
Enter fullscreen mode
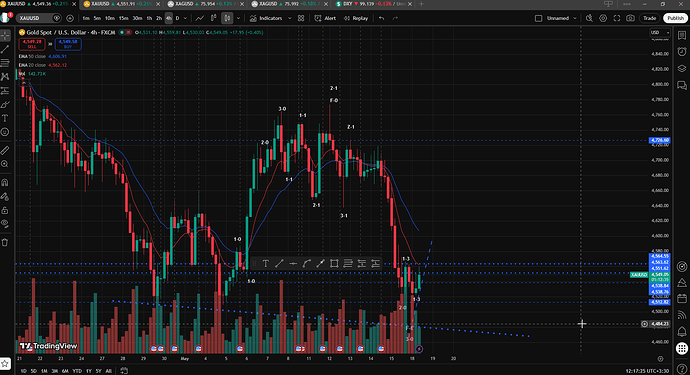617,18
